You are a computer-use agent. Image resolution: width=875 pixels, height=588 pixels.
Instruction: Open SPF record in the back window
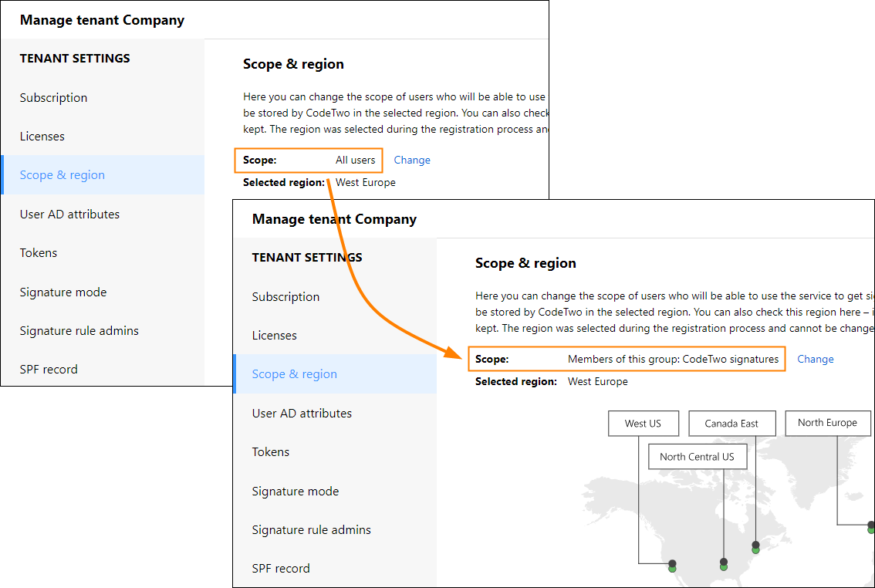tap(49, 370)
